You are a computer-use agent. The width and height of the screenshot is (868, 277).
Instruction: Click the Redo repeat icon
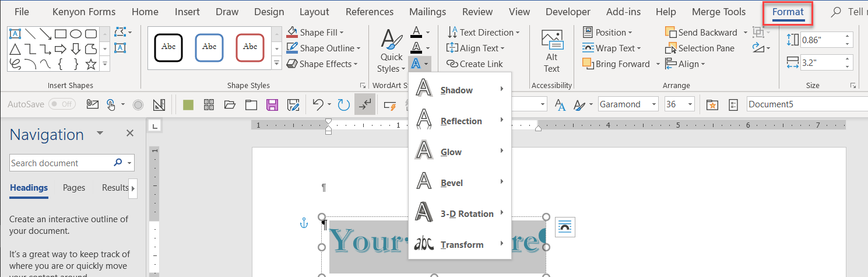click(x=344, y=105)
